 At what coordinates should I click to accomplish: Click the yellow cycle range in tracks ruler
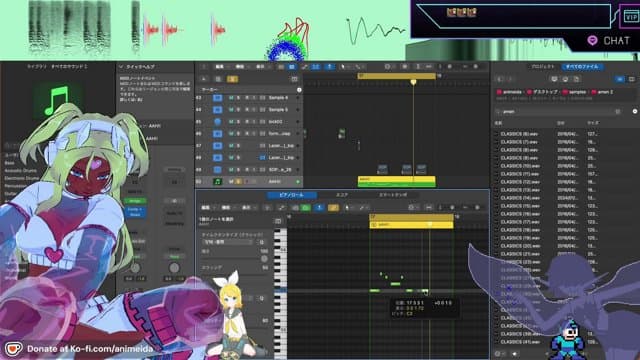(x=396, y=76)
